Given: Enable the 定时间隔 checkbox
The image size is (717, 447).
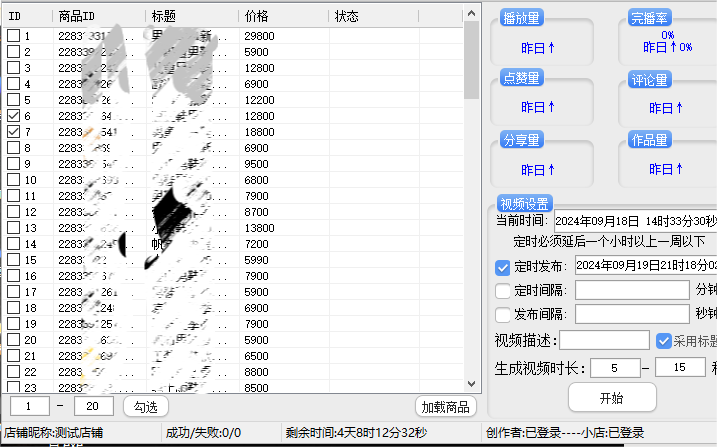Looking at the screenshot, I should 503,290.
